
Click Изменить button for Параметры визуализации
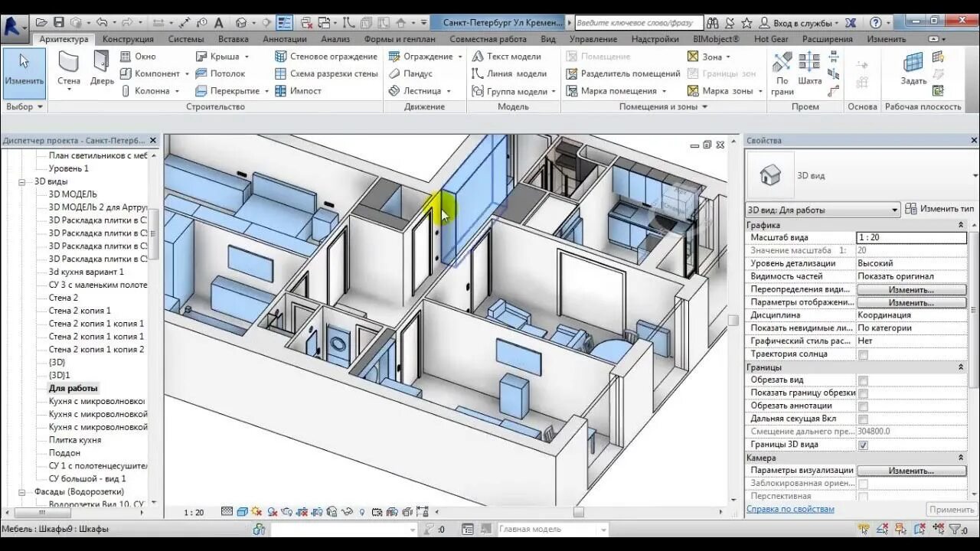[911, 471]
